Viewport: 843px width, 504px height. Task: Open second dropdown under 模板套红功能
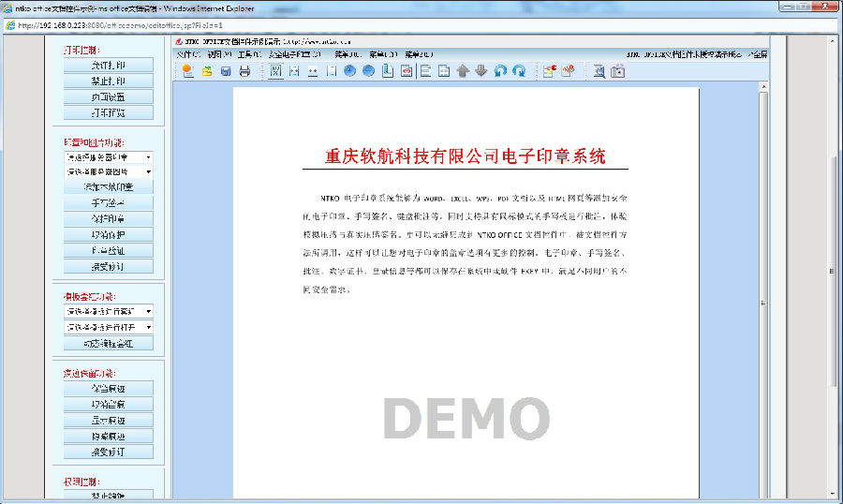(108, 327)
